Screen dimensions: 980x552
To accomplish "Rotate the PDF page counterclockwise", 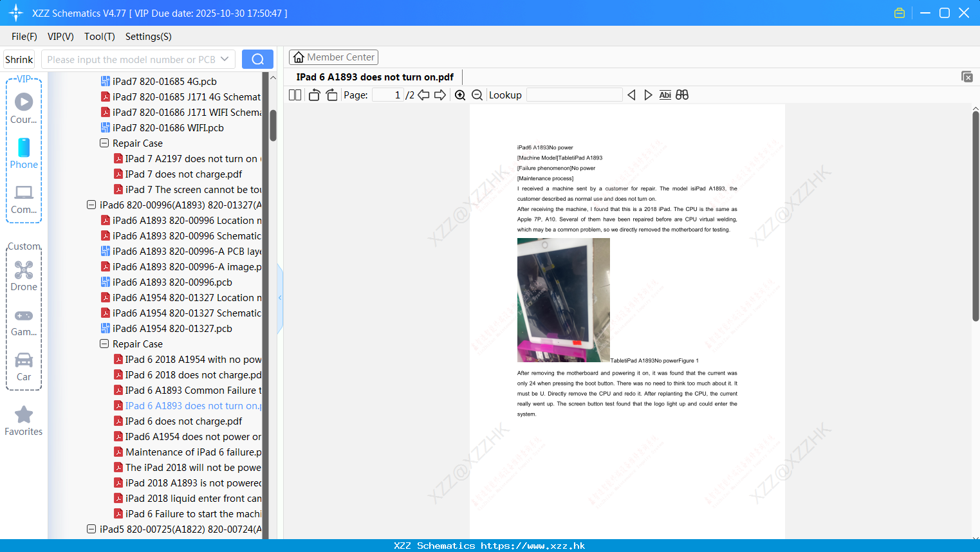I will 314,95.
